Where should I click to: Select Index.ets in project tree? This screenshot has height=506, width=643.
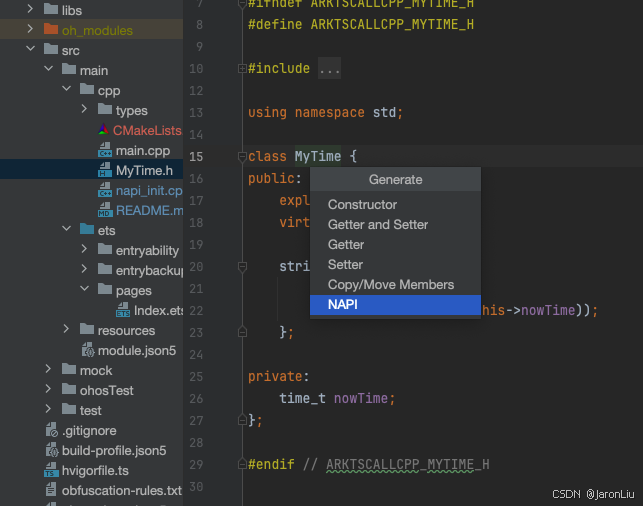[159, 311]
